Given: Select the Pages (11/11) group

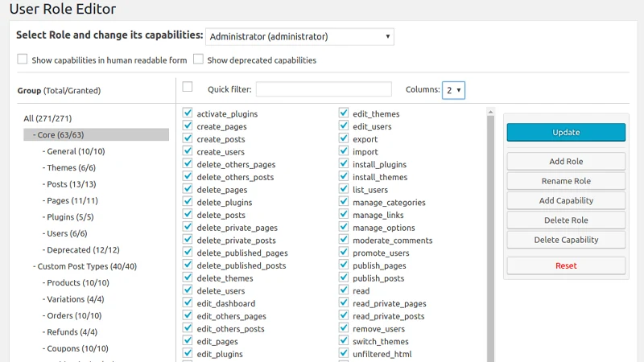Looking at the screenshot, I should tap(70, 200).
